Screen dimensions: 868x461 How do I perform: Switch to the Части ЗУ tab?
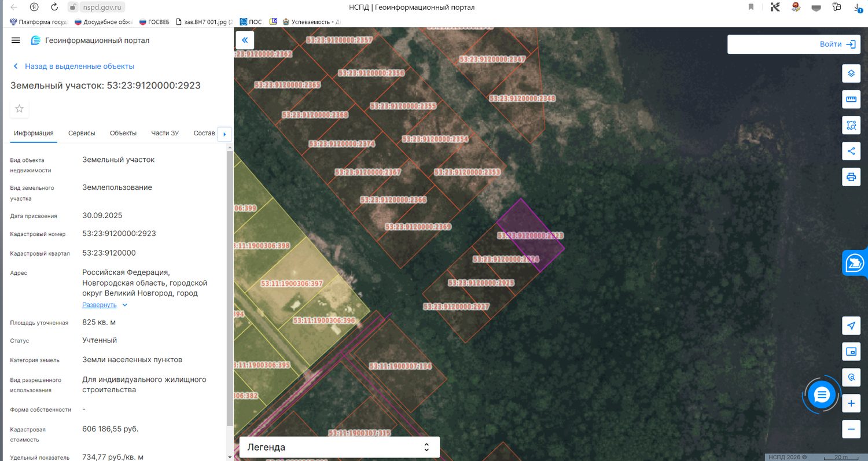165,133
